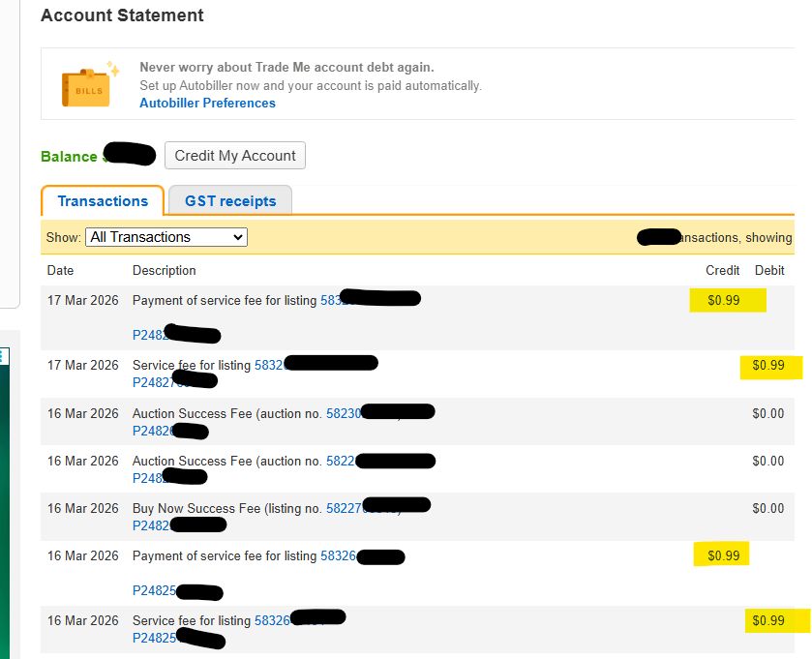Click P248 reference under second Auction Success Fee

pos(146,477)
